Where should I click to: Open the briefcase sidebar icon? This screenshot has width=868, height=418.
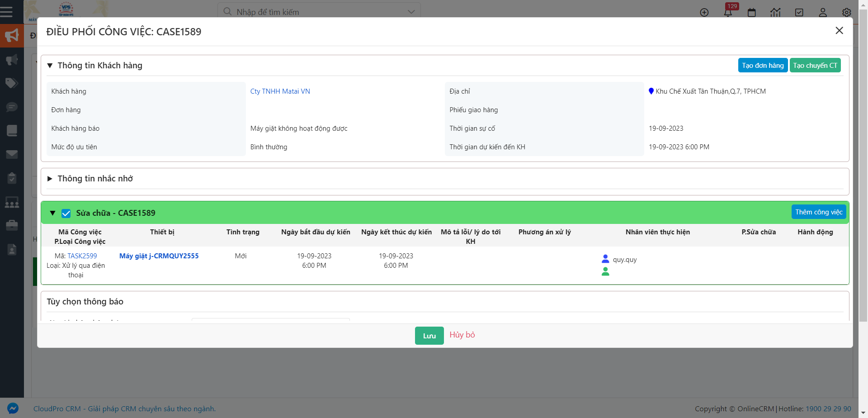12,225
